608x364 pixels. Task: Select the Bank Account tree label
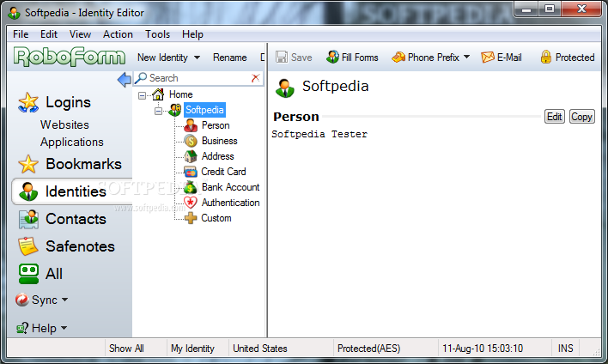[x=230, y=187]
